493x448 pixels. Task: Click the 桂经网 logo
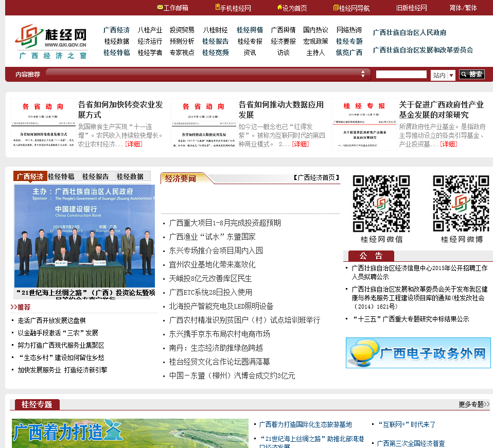click(51, 42)
